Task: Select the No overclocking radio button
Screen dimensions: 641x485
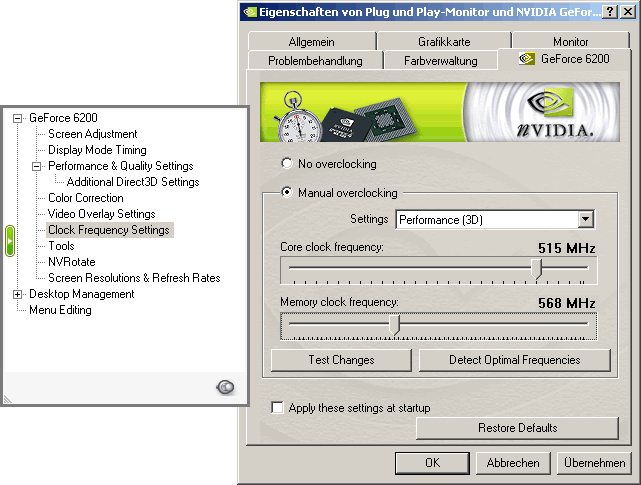Action: coord(287,164)
